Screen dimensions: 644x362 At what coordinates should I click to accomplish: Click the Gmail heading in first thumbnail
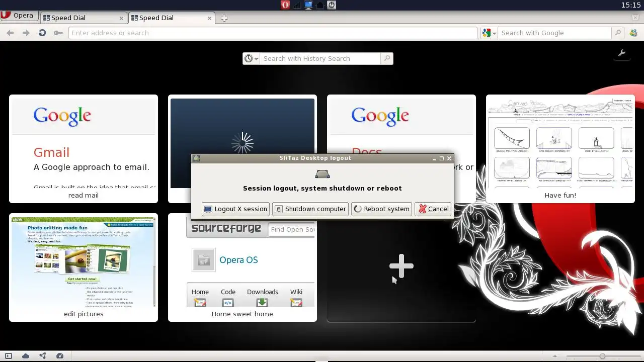51,152
